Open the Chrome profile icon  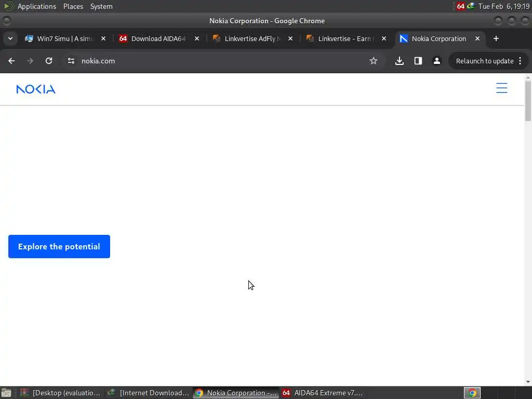click(436, 61)
